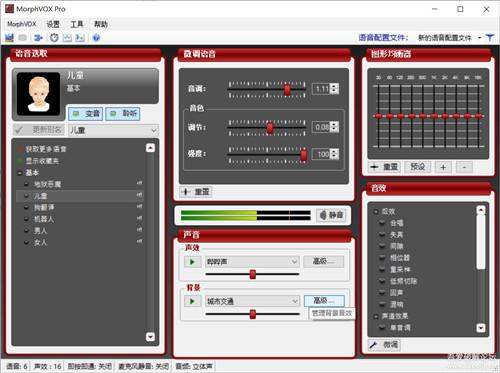Click 高级 button in 背景 section

click(x=324, y=301)
